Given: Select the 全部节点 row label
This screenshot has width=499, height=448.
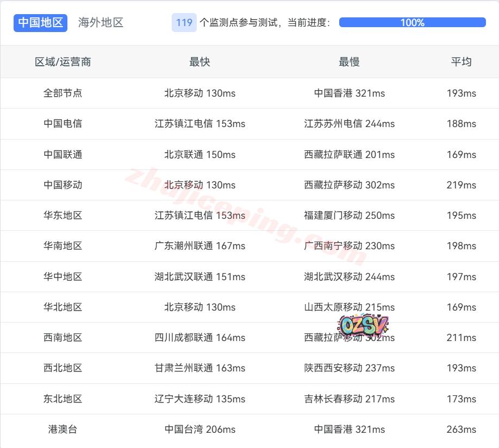Looking at the screenshot, I should pyautogui.click(x=63, y=93).
